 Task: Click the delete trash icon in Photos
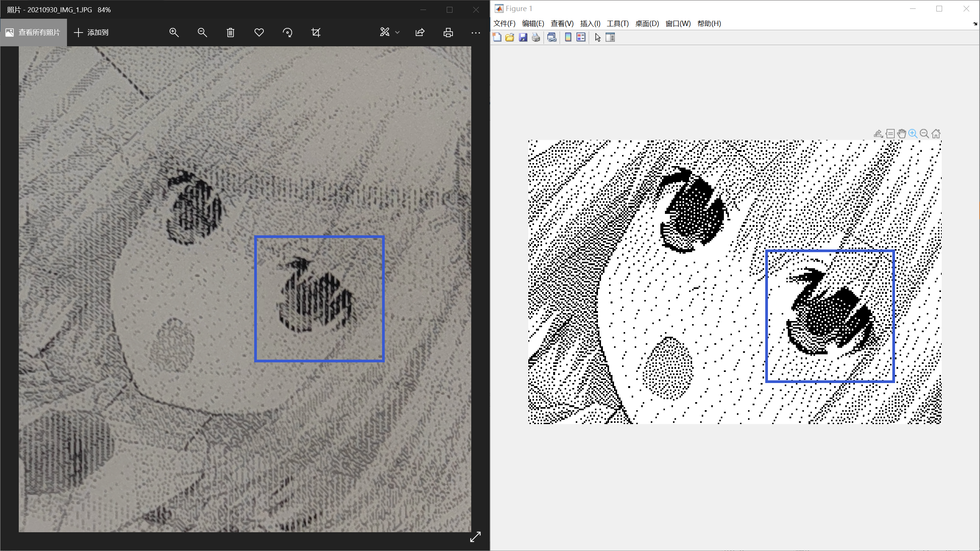(230, 33)
